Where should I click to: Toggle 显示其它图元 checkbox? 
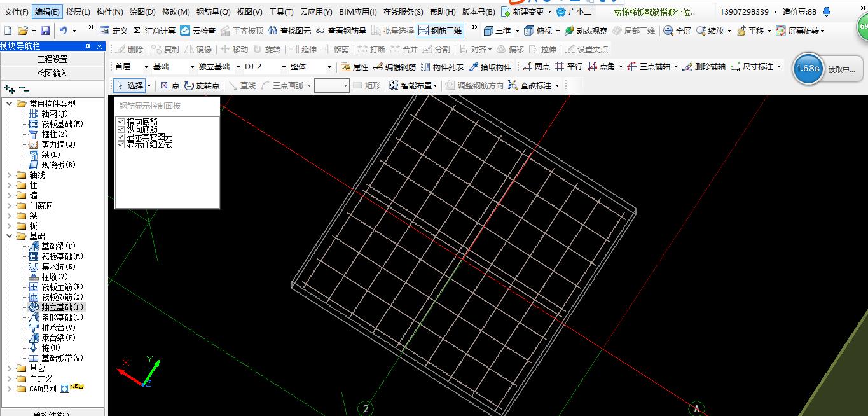coord(121,137)
